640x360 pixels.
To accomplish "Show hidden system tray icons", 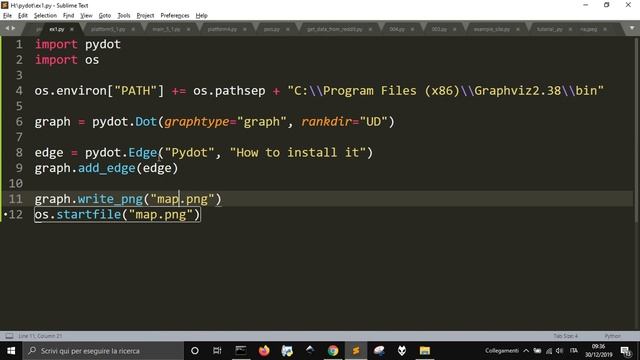I will tap(526, 351).
